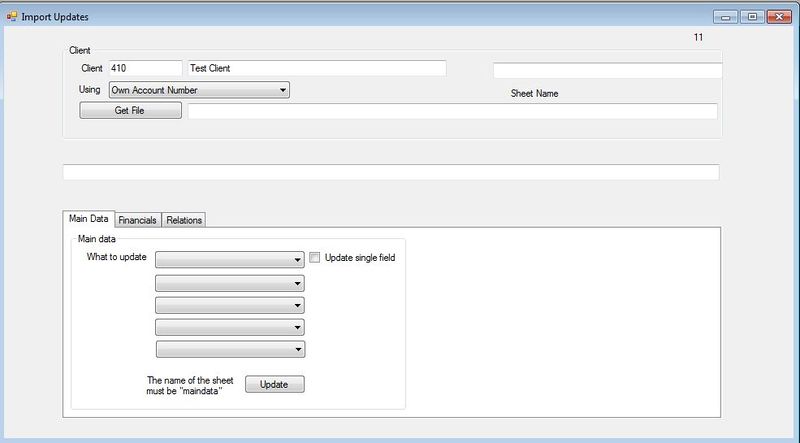800x443 pixels.
Task: Maximize the Import Updates window
Action: pyautogui.click(x=752, y=17)
